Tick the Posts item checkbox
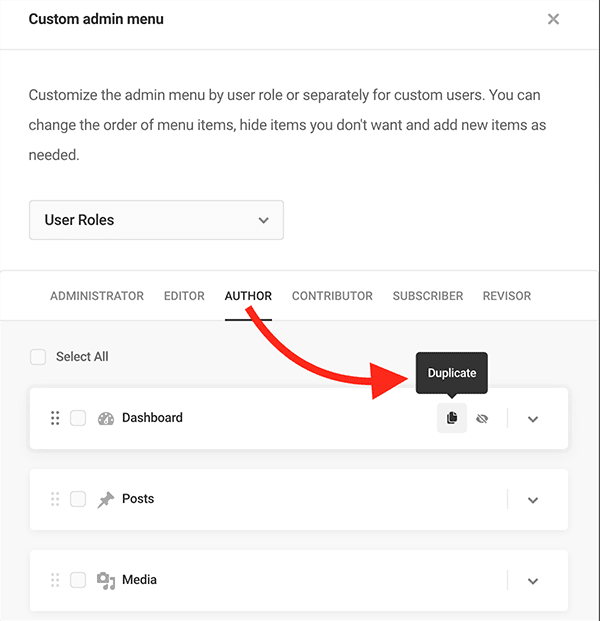Image resolution: width=600 pixels, height=621 pixels. 78,499
